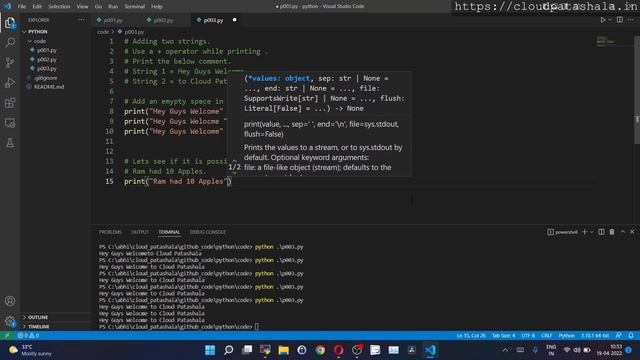Screen dimensions: 640x360
Task: Open Google Chrome from taskbar
Action: tap(320, 350)
